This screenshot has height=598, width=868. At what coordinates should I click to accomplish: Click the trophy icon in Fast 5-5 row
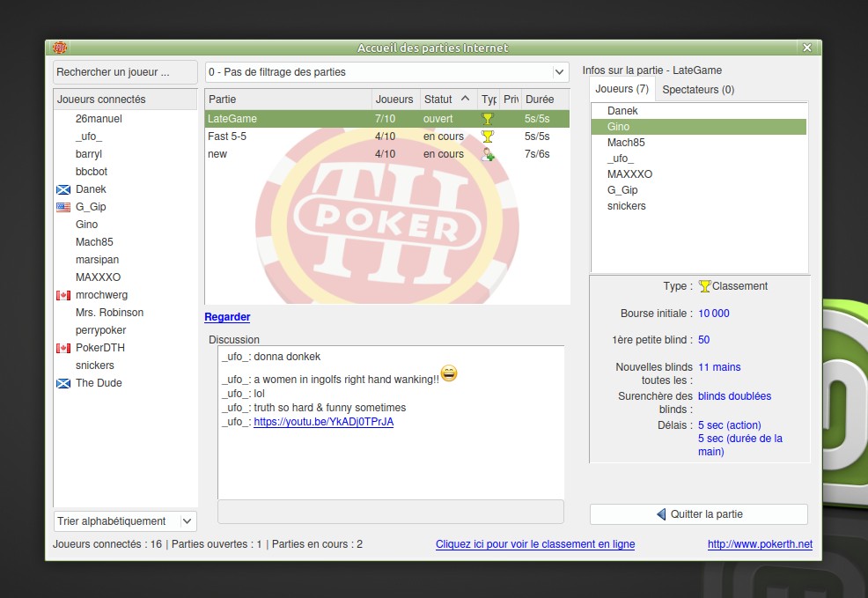tap(488, 137)
